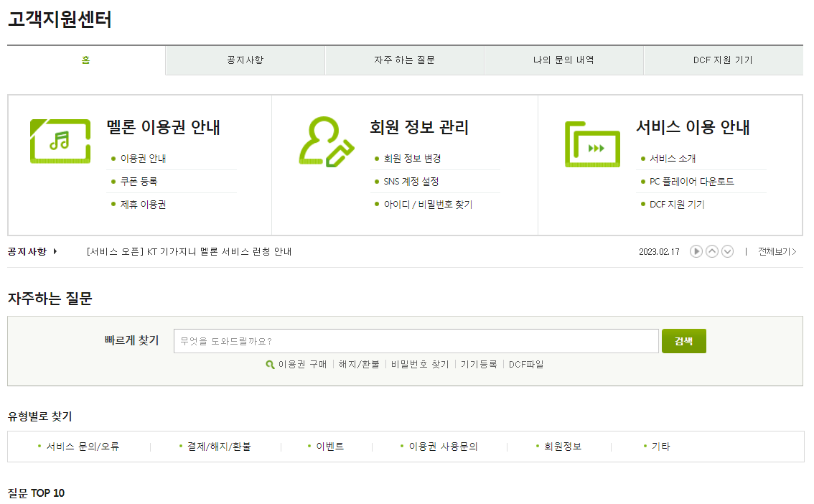Open the 공지사항 tab
Image resolution: width=814 pixels, height=504 pixels.
tap(245, 60)
